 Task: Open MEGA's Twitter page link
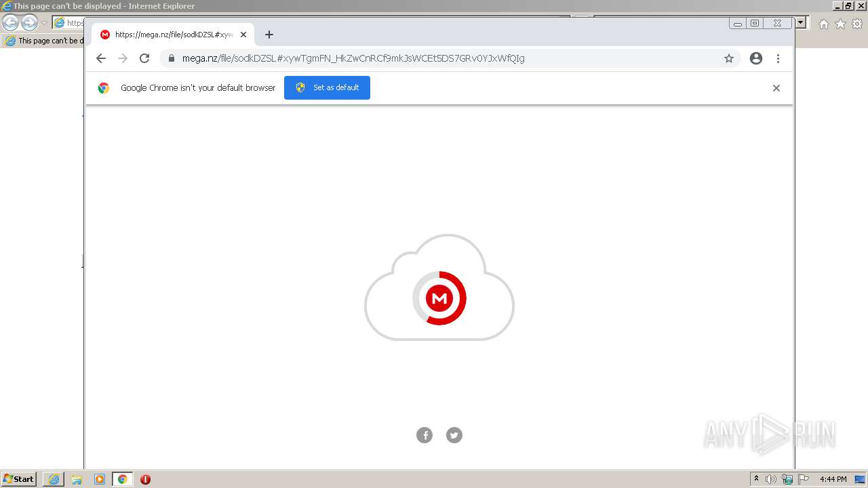coord(454,435)
